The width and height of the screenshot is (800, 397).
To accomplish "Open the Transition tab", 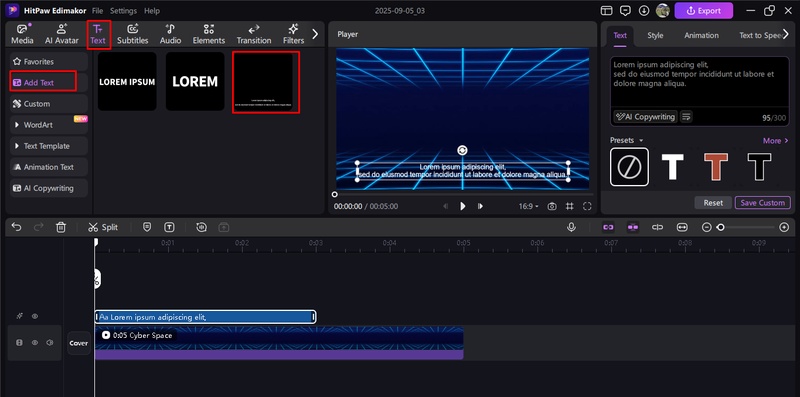I will (254, 34).
